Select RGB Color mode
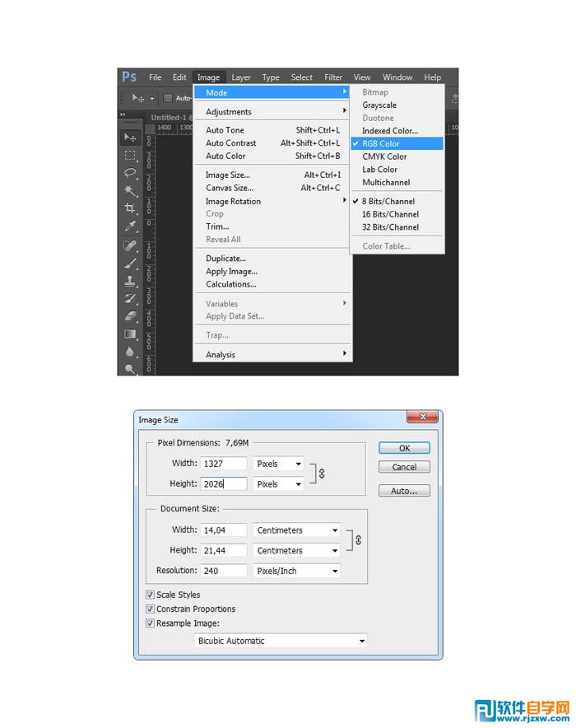 pyautogui.click(x=397, y=143)
